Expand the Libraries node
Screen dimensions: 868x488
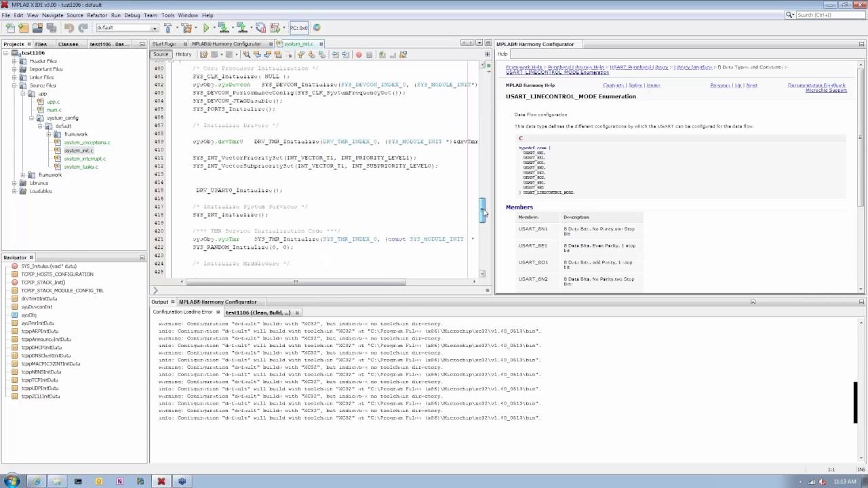coord(14,183)
